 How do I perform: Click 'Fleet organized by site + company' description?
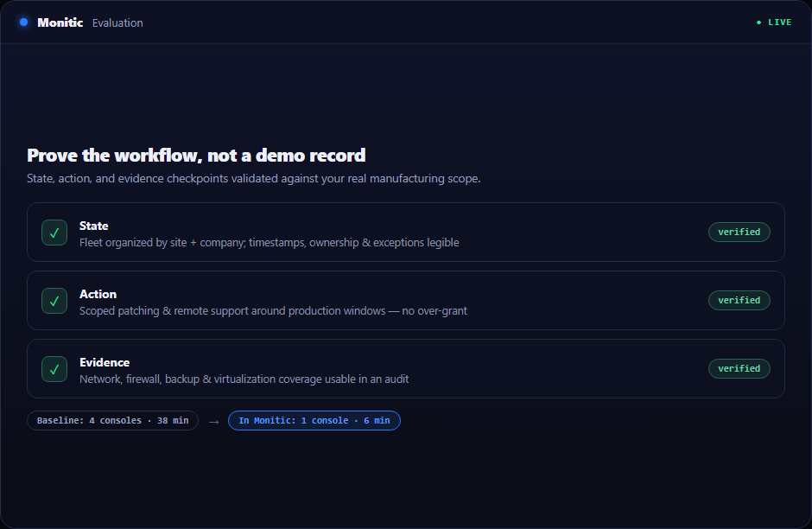[x=270, y=243]
